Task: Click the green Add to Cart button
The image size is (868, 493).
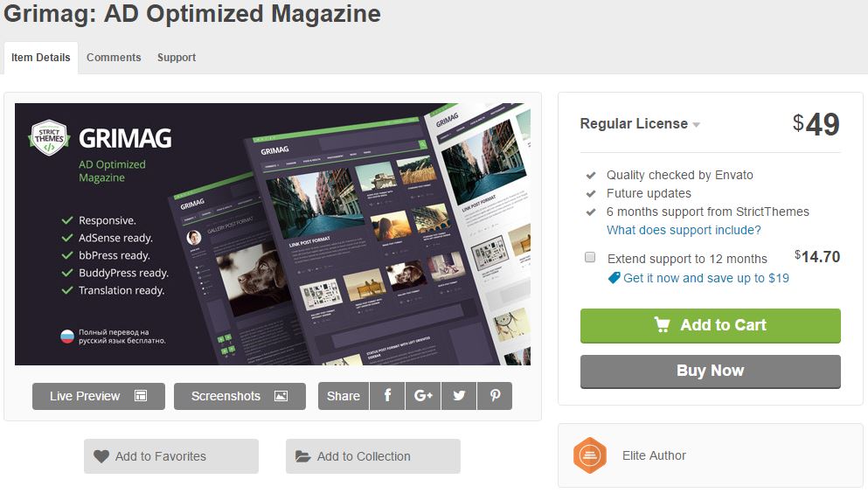Action: [x=711, y=325]
